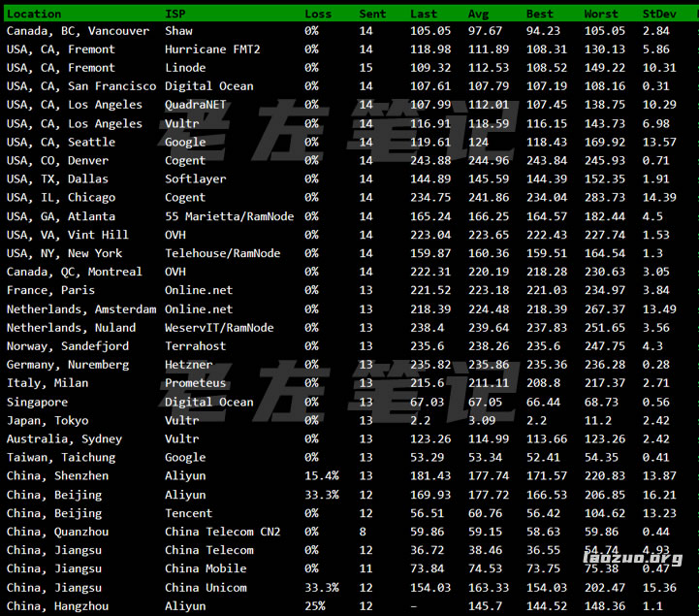Screen dimensions: 699x616
Task: Click the 145.7 average value
Action: click(x=485, y=606)
